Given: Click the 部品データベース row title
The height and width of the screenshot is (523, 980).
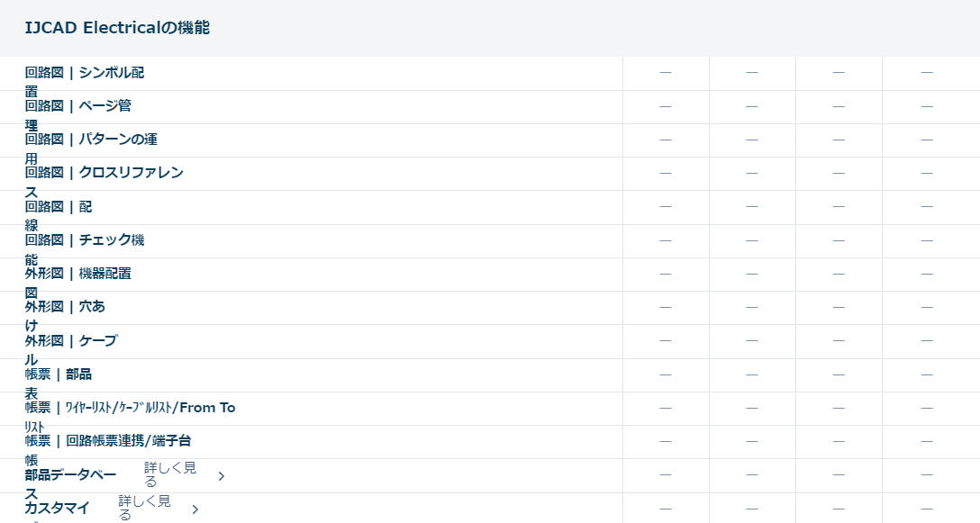Looking at the screenshot, I should point(70,475).
